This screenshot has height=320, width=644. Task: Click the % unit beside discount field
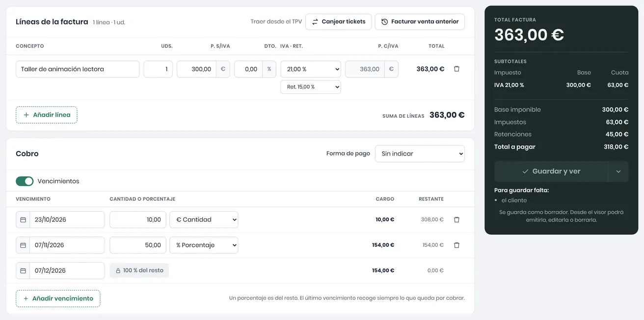[x=269, y=69]
